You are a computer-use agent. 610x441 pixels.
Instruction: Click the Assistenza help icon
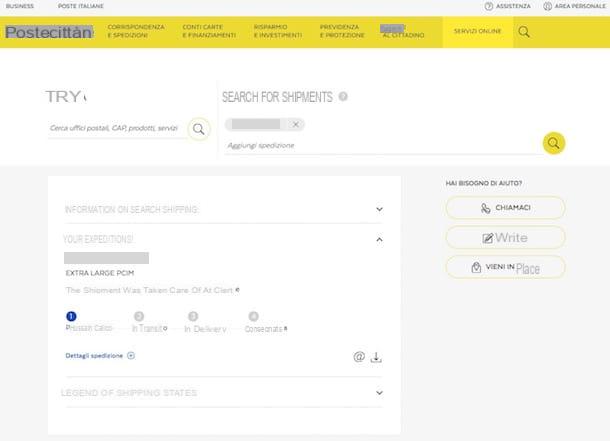tap(489, 6)
